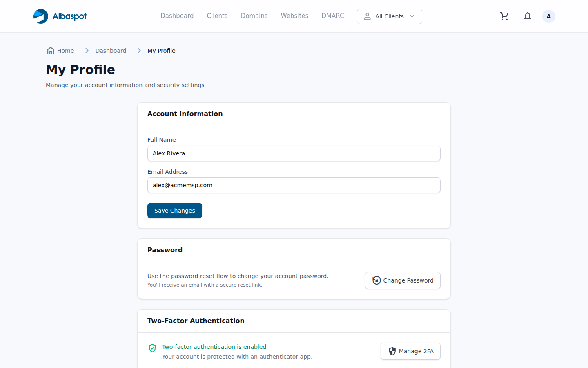Open notifications via the bell icon
The image size is (588, 368).
pyautogui.click(x=527, y=16)
